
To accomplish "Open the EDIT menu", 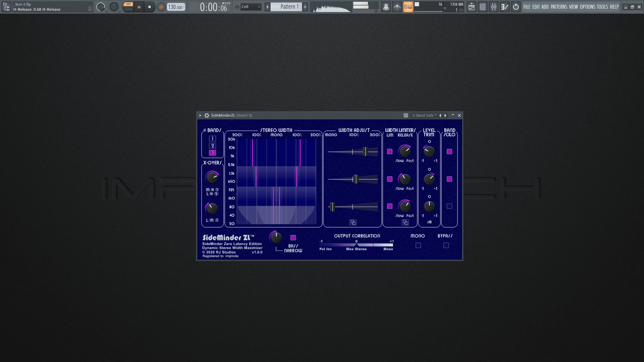I will tap(536, 7).
